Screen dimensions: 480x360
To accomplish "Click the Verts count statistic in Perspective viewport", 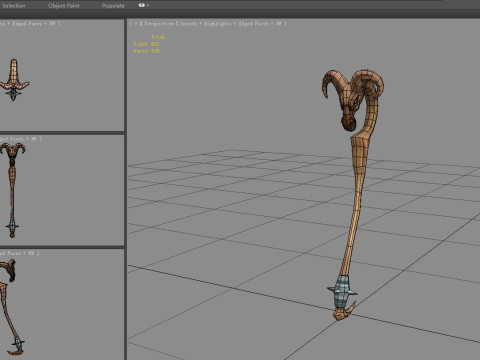I will 147,51.
